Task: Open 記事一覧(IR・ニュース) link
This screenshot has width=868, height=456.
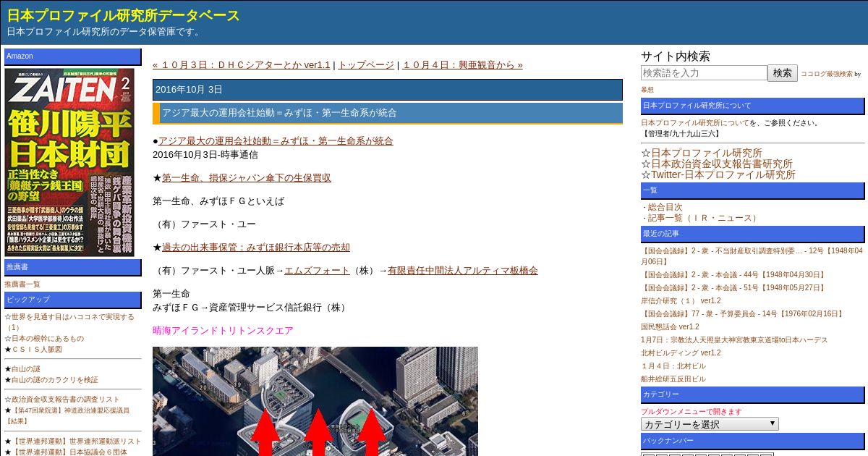Action: [704, 218]
